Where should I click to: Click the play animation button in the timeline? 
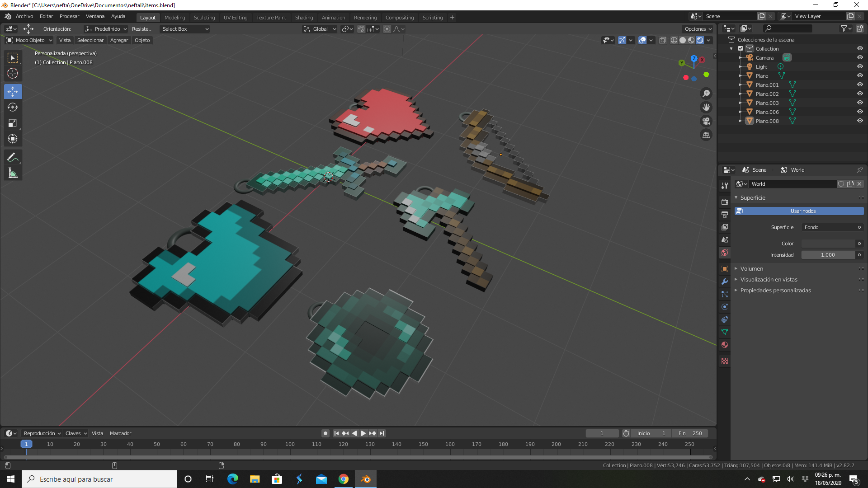tap(363, 433)
